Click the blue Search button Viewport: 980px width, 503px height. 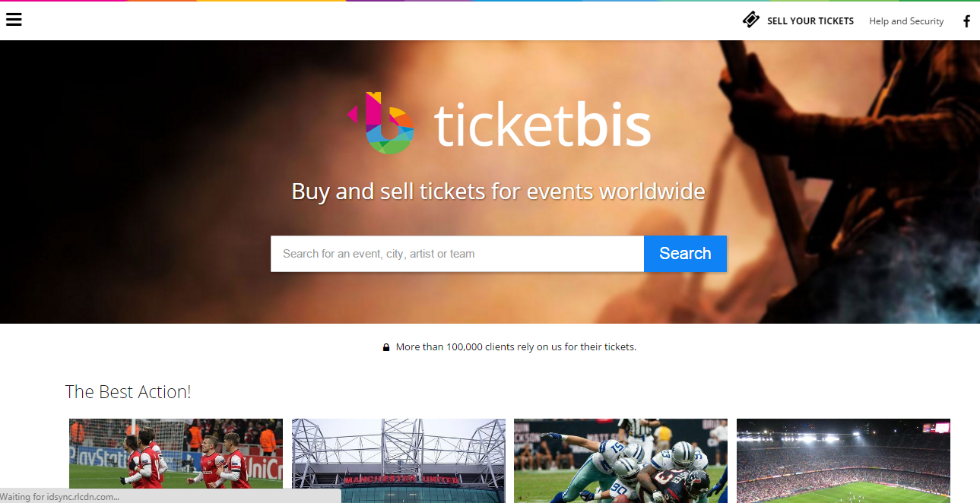pyautogui.click(x=685, y=254)
